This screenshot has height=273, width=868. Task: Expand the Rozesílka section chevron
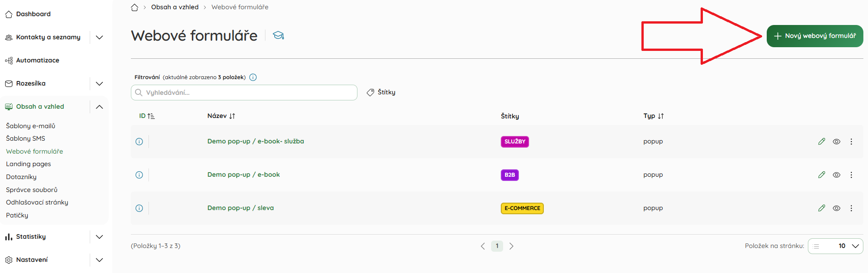(99, 84)
